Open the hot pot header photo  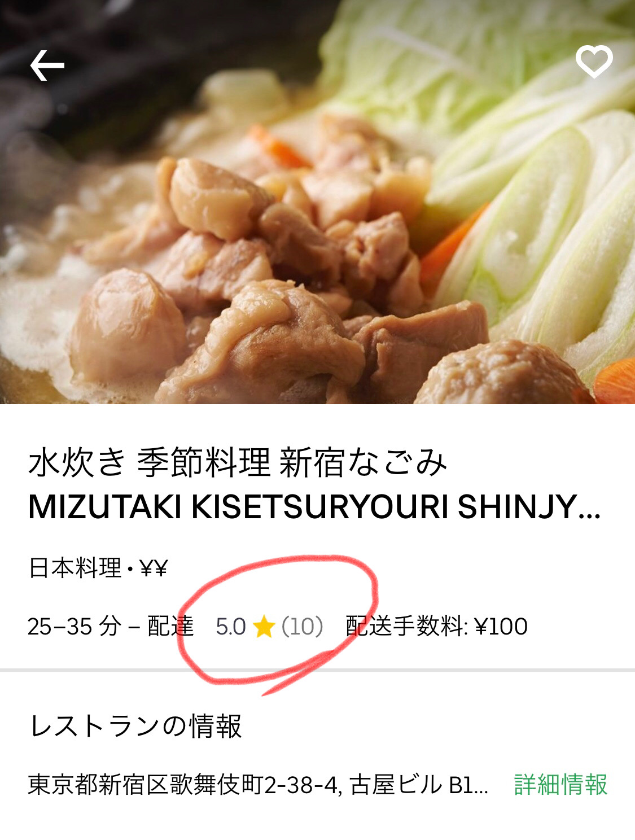click(x=317, y=202)
